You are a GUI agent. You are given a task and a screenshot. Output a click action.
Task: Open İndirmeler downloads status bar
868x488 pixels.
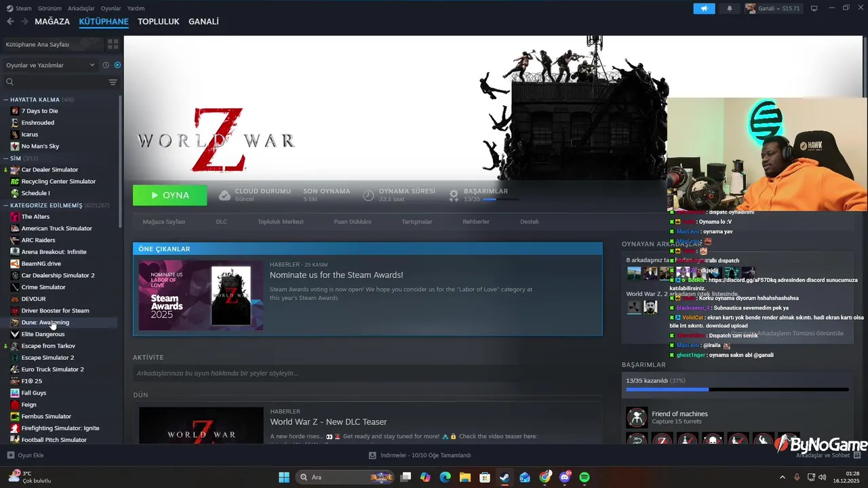click(x=420, y=455)
